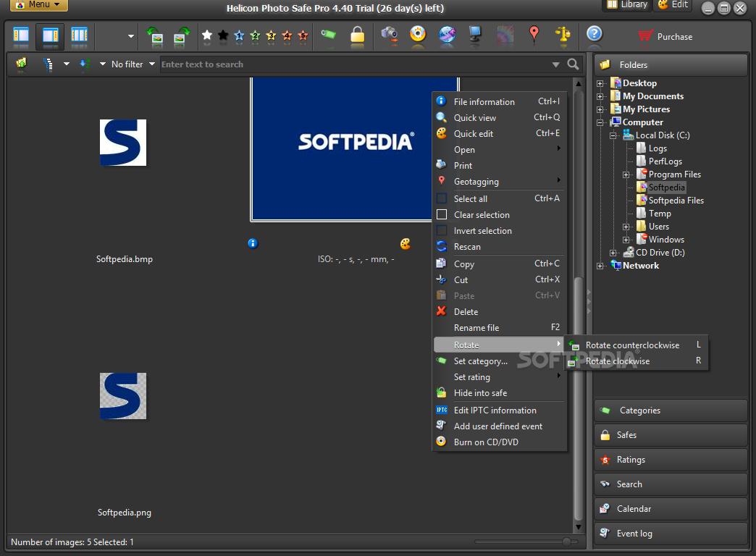Open help via the question mark icon
The image size is (756, 556).
click(x=594, y=34)
